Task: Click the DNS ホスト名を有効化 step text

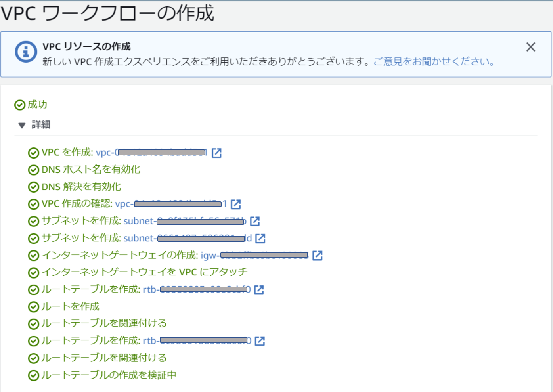Action: point(91,170)
